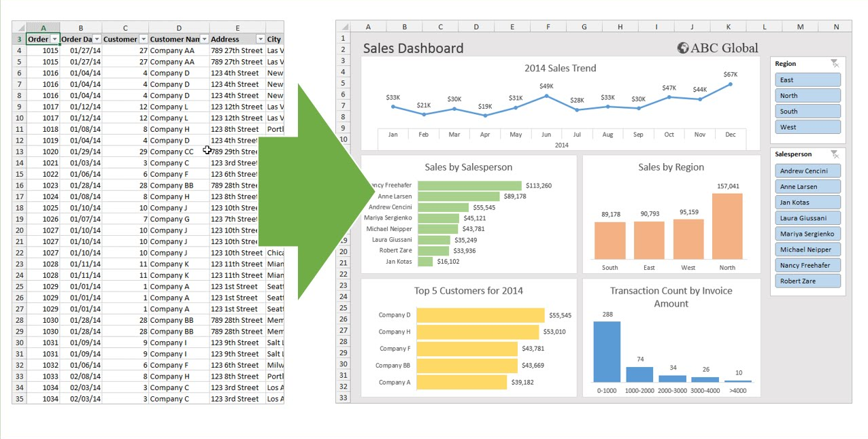
Task: Click the Company A bar in Top 5 Customers
Action: point(462,382)
